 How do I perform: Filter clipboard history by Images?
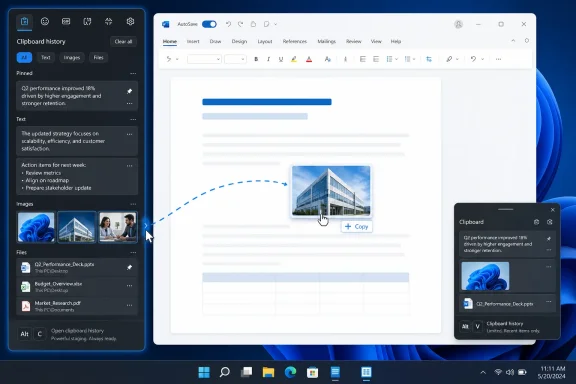click(72, 58)
